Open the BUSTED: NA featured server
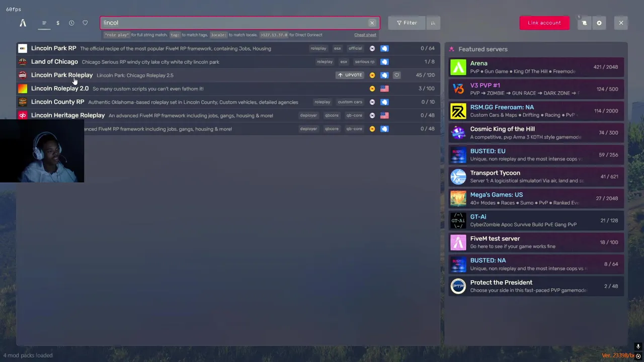The width and height of the screenshot is (644, 362). 536,264
